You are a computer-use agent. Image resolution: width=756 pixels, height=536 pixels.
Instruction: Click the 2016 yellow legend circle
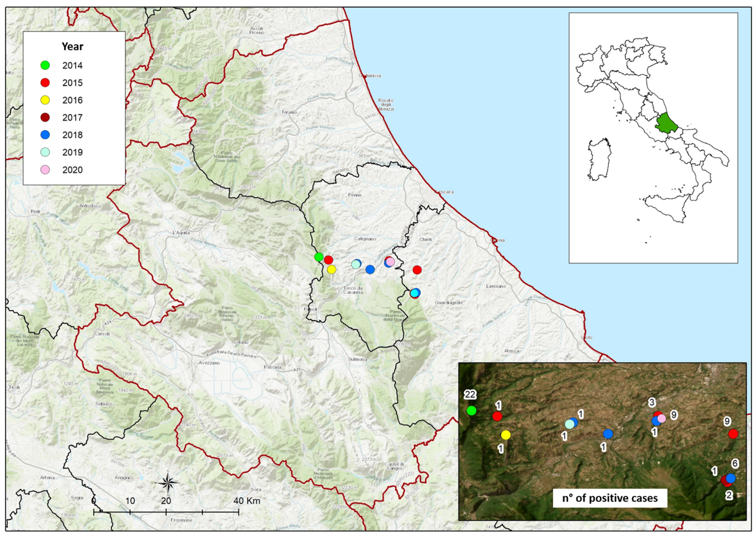coord(45,100)
